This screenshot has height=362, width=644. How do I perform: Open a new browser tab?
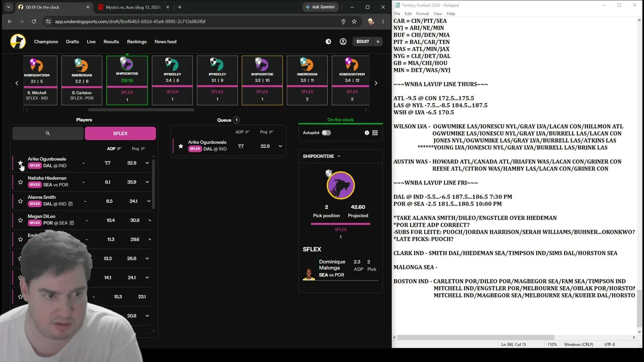pyautogui.click(x=180, y=7)
